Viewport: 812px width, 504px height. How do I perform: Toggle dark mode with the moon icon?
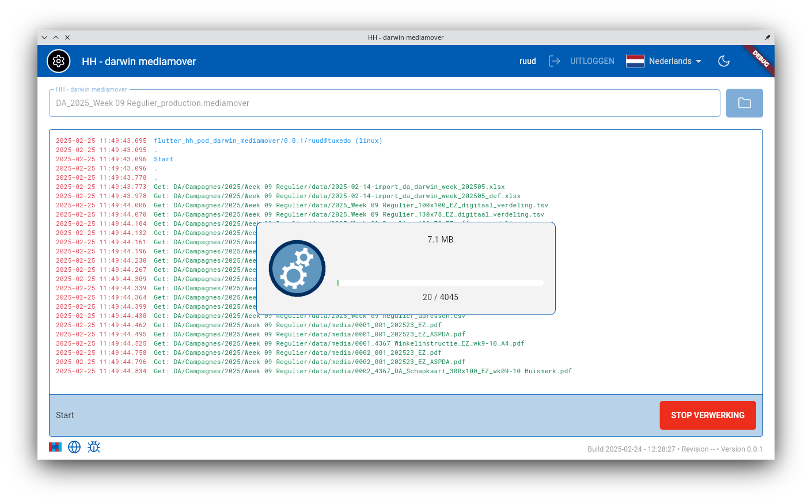724,61
